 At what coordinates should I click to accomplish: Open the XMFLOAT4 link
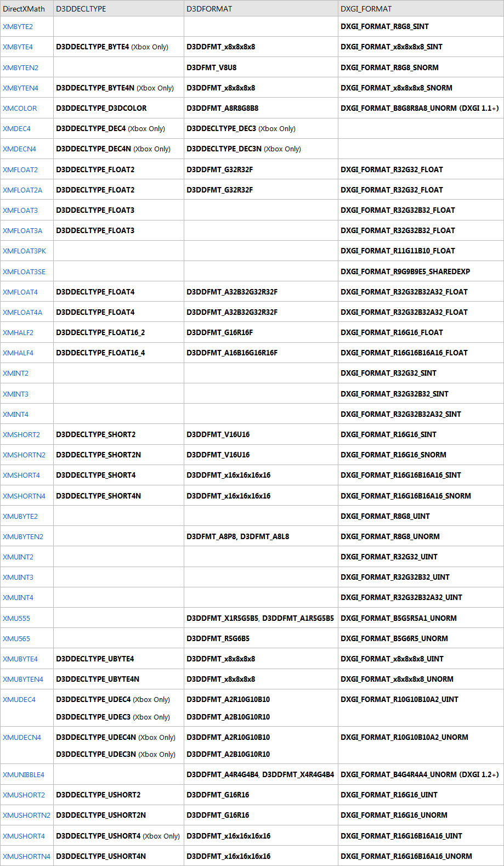point(20,292)
